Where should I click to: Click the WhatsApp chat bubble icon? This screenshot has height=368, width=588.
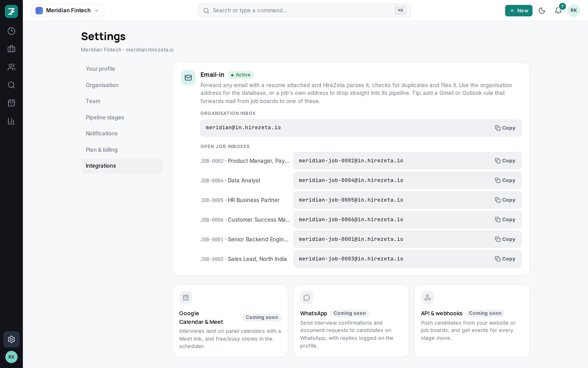pyautogui.click(x=307, y=298)
